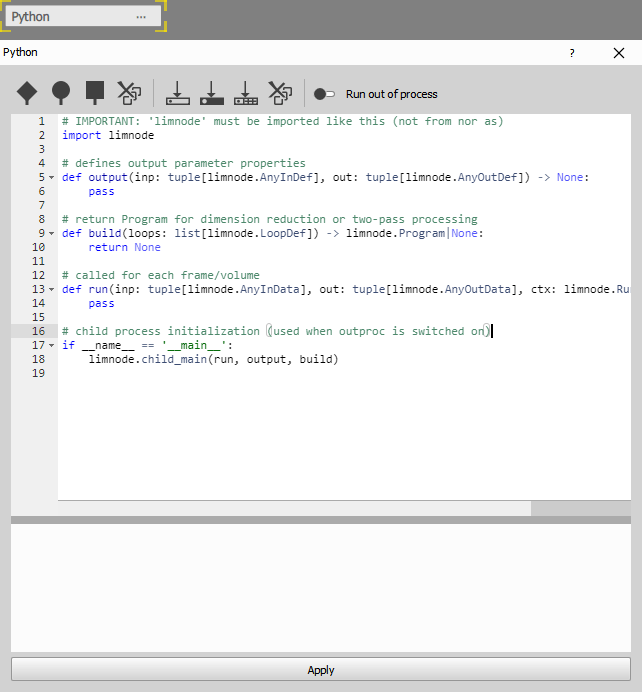The width and height of the screenshot is (642, 692).
Task: Collapse the def build function at line 9
Action: pyautogui.click(x=52, y=233)
